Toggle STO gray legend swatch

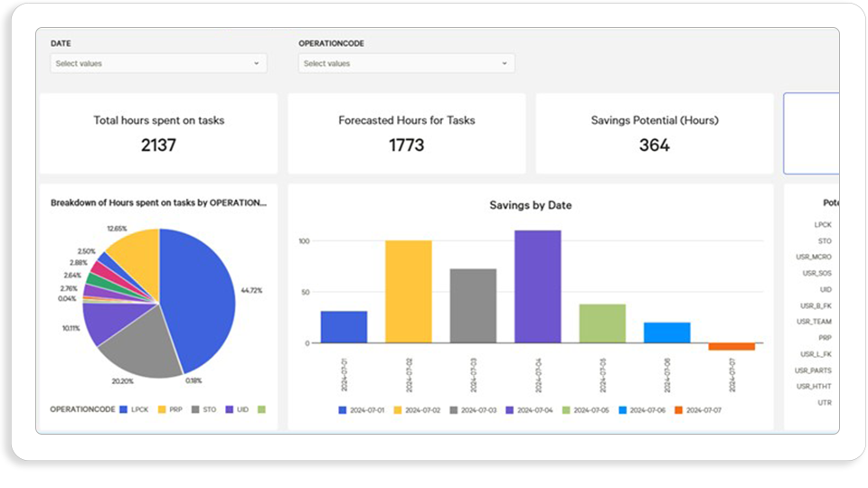(195, 409)
